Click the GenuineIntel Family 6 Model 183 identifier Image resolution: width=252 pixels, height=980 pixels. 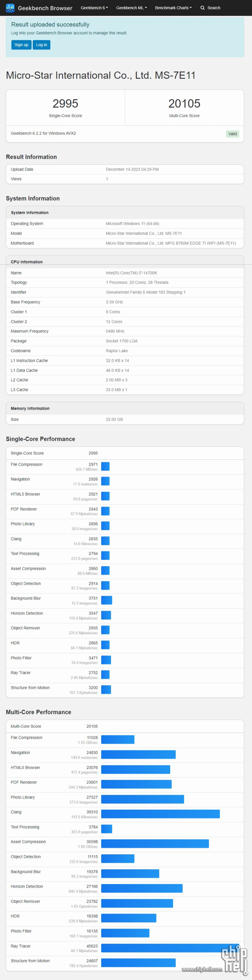[146, 292]
